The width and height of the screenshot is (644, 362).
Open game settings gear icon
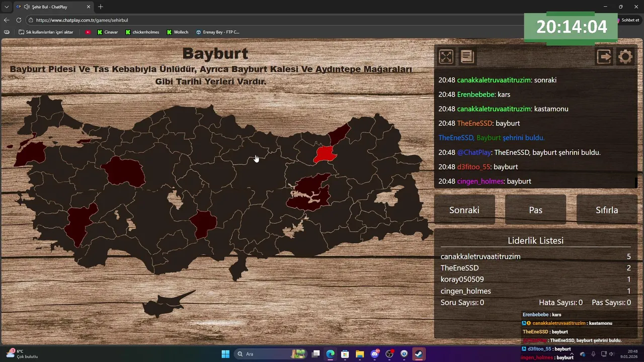pos(625,56)
